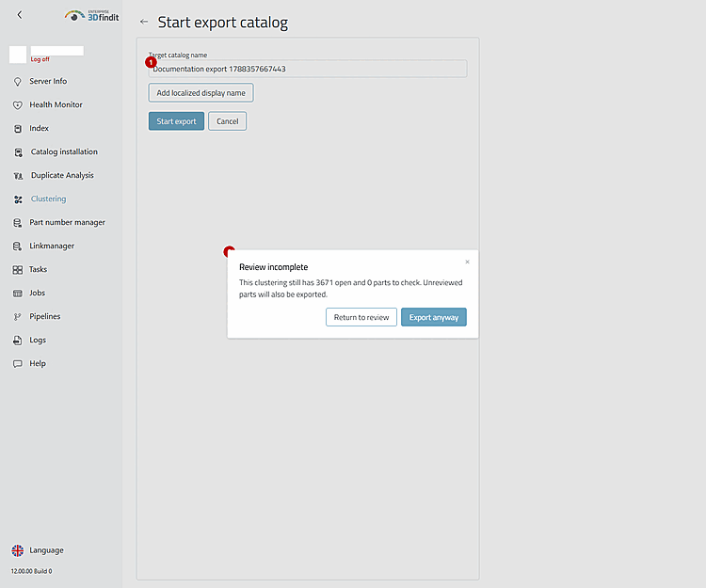Screen dimensions: 706x588
Task: Open the Server Info icon
Action: pyautogui.click(x=18, y=82)
